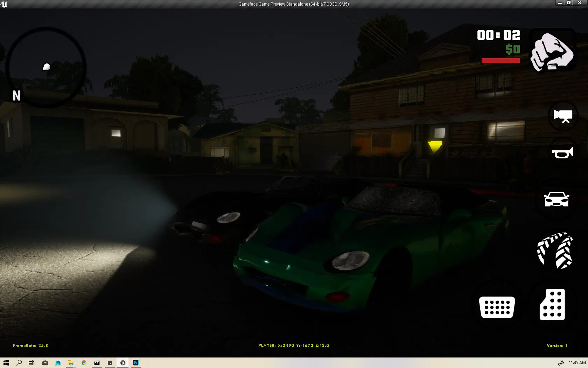588x368 pixels.
Task: Honk the car horn icon
Action: (562, 153)
